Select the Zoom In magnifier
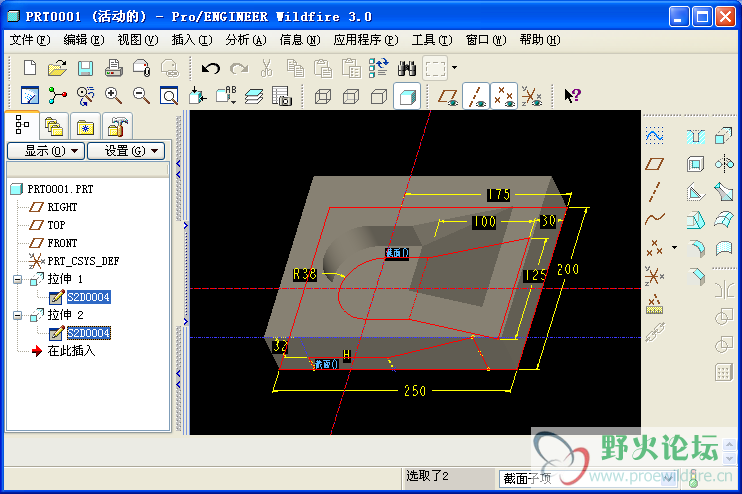Viewport: 742px width, 494px height. click(x=113, y=96)
